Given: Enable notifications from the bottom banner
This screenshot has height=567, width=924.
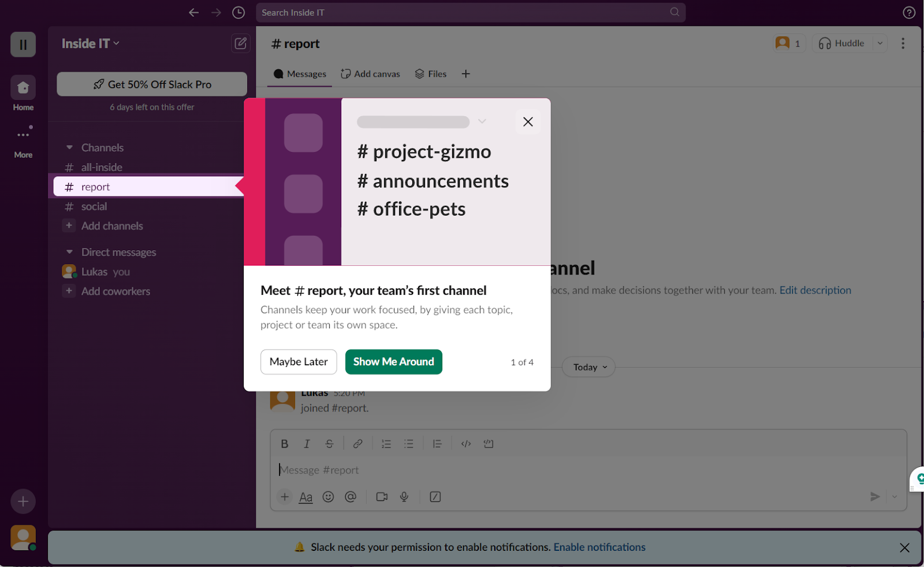Looking at the screenshot, I should tap(599, 547).
